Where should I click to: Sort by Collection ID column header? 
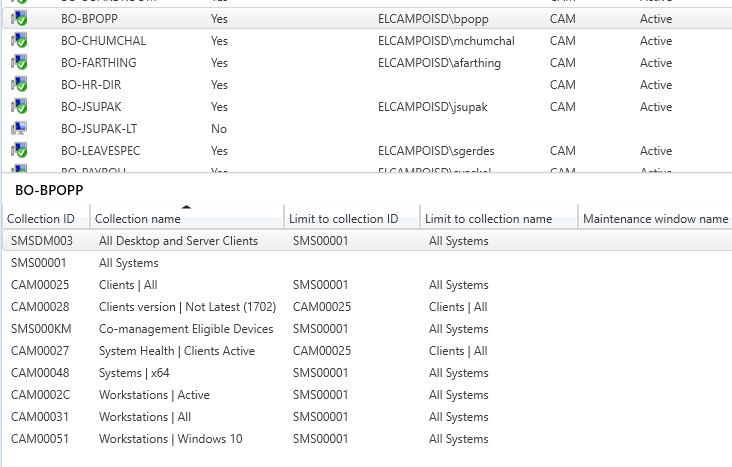[x=46, y=219]
